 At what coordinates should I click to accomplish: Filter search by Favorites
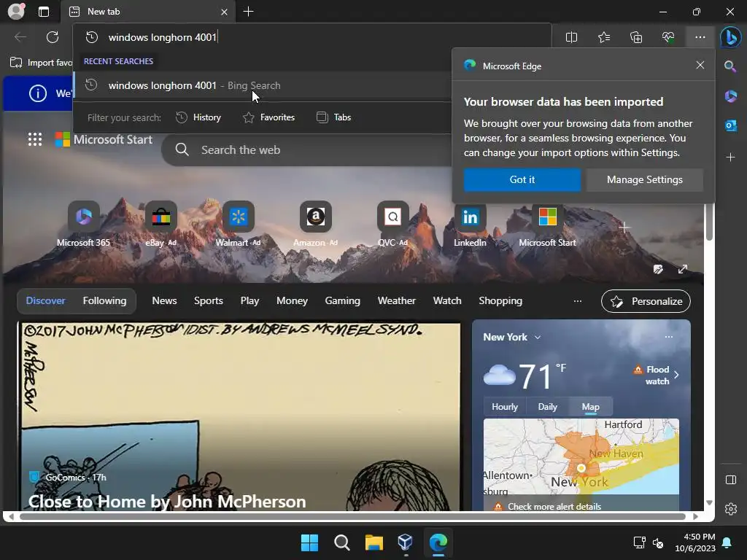tap(268, 117)
